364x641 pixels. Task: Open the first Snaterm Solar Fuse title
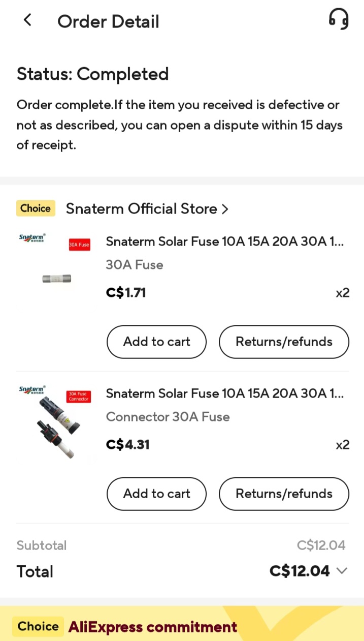click(224, 241)
